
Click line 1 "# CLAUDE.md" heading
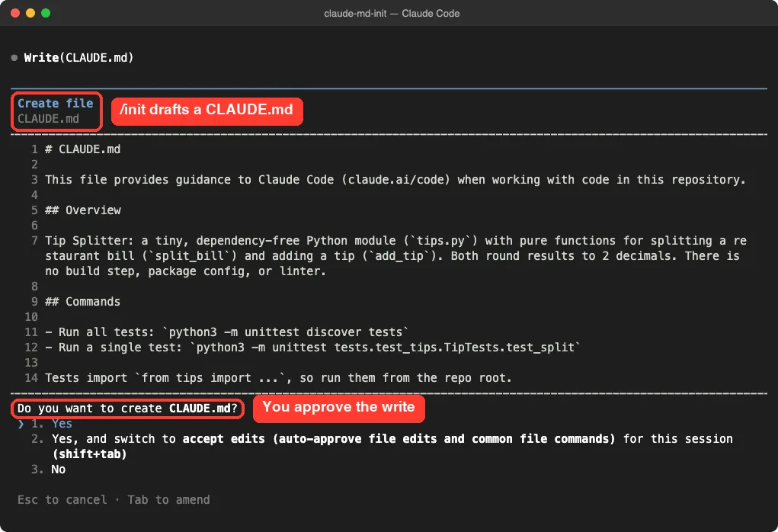[82, 149]
